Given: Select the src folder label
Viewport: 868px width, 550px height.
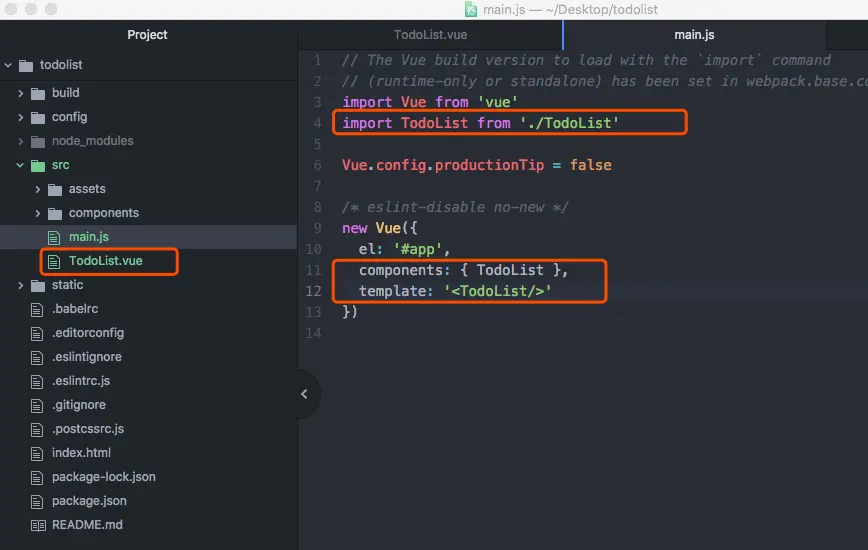Looking at the screenshot, I should [60, 165].
